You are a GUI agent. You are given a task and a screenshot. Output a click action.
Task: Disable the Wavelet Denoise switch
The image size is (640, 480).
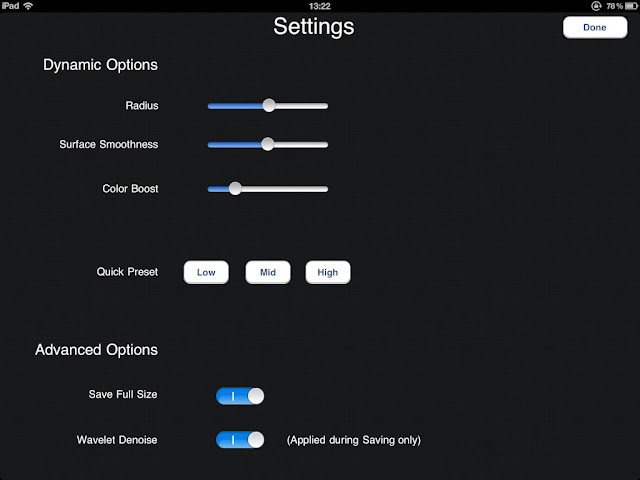coord(240,439)
